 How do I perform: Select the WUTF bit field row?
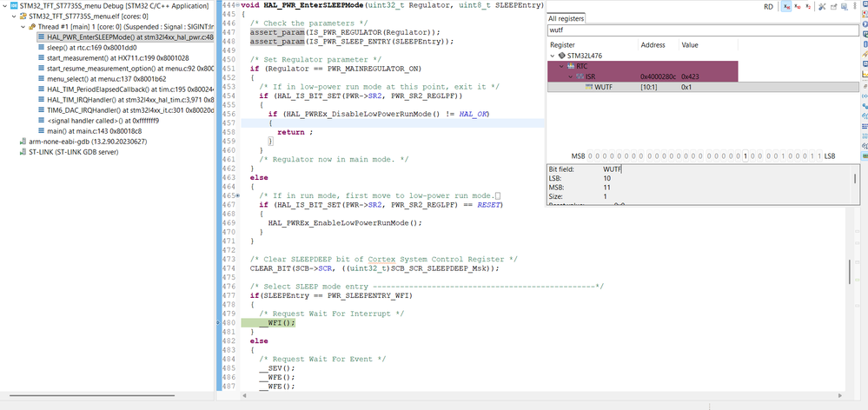pyautogui.click(x=603, y=87)
